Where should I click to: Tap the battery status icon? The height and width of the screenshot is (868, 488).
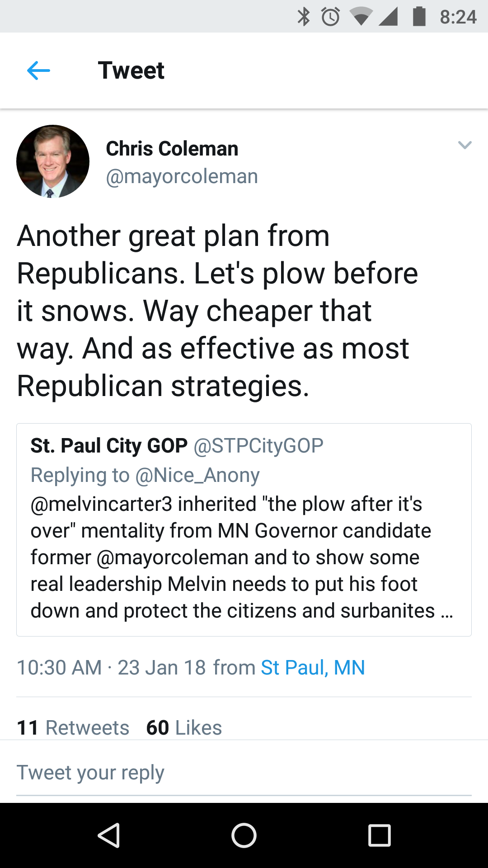419,17
